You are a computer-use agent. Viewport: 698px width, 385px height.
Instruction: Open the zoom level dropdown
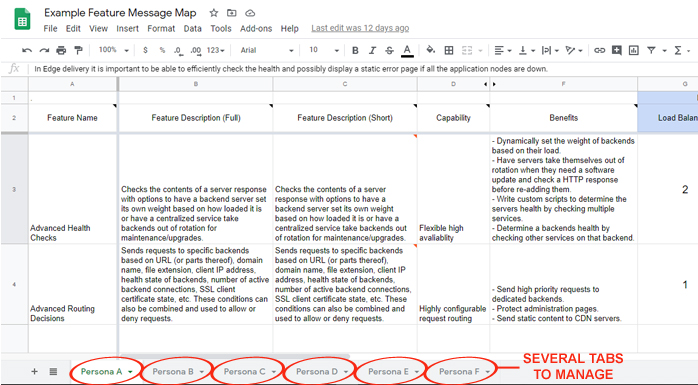point(114,50)
